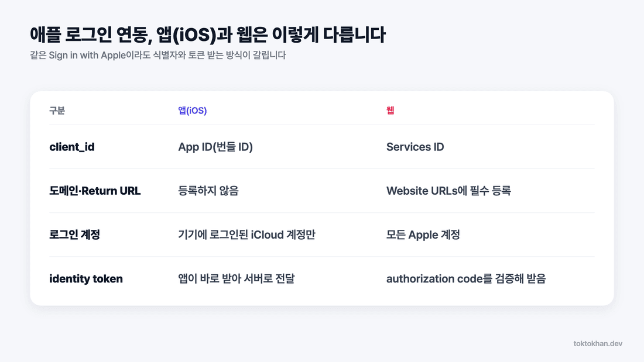Screen dimensions: 644x362
Task: Select the 로그인 계정 row label
Action: click(74, 235)
